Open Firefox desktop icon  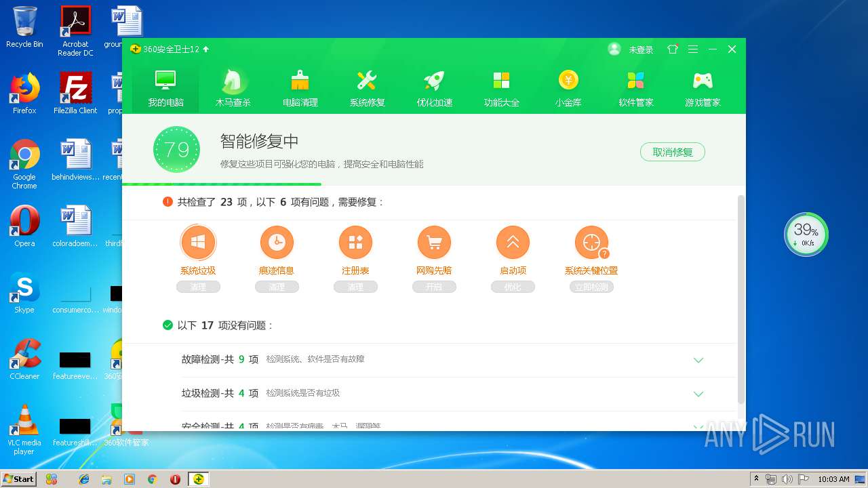coord(24,94)
